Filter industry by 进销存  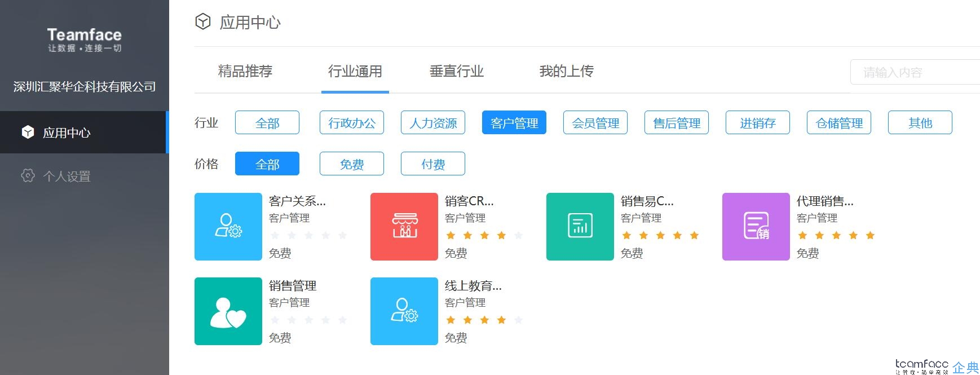pos(758,122)
